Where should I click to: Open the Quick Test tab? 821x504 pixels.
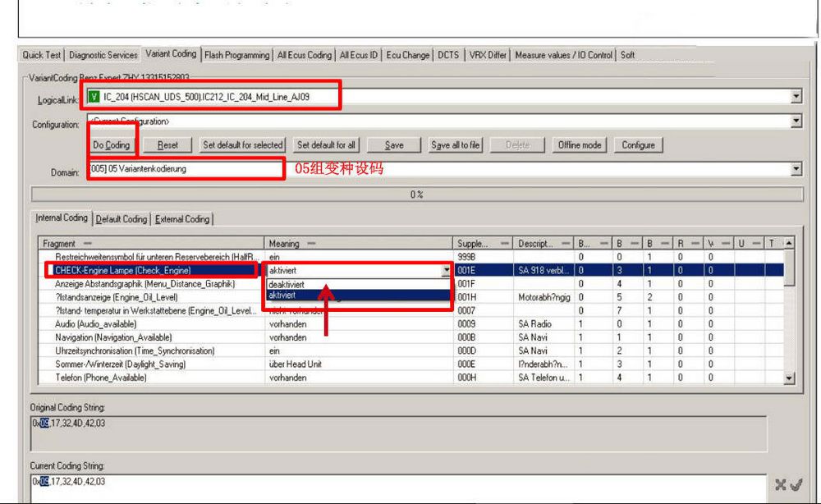coord(42,55)
